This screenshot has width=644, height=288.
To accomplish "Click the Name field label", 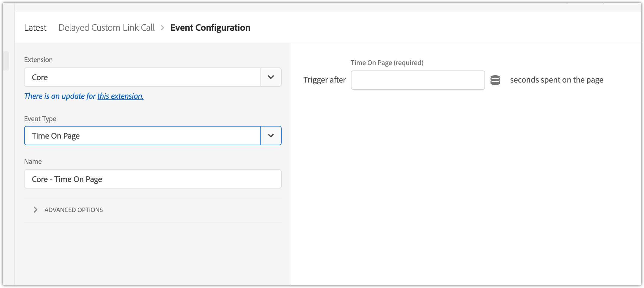I will (33, 161).
